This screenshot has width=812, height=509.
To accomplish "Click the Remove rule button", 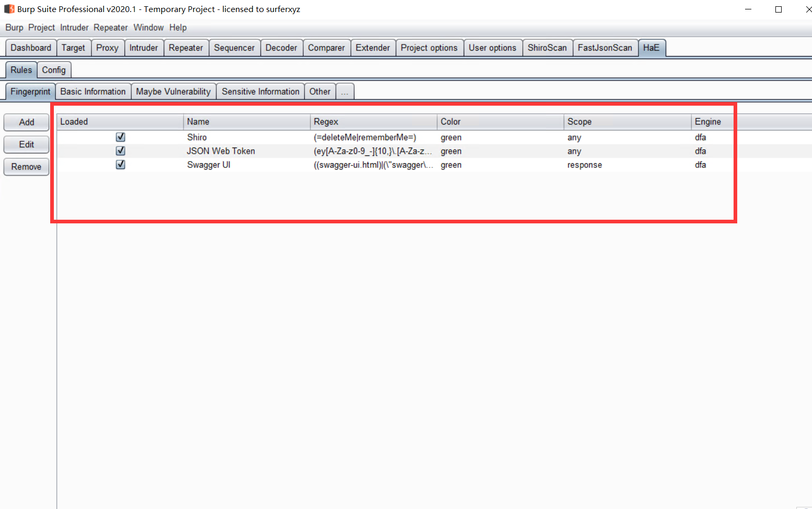I will click(27, 167).
